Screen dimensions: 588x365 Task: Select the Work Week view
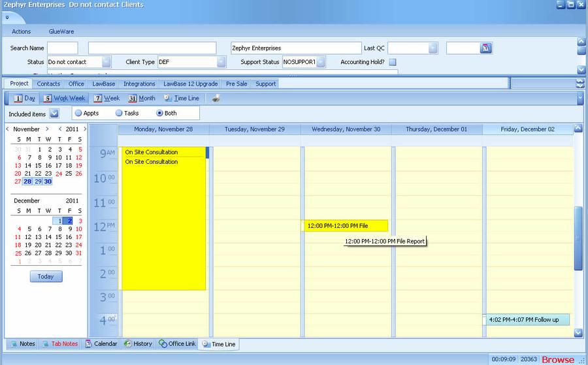[64, 98]
